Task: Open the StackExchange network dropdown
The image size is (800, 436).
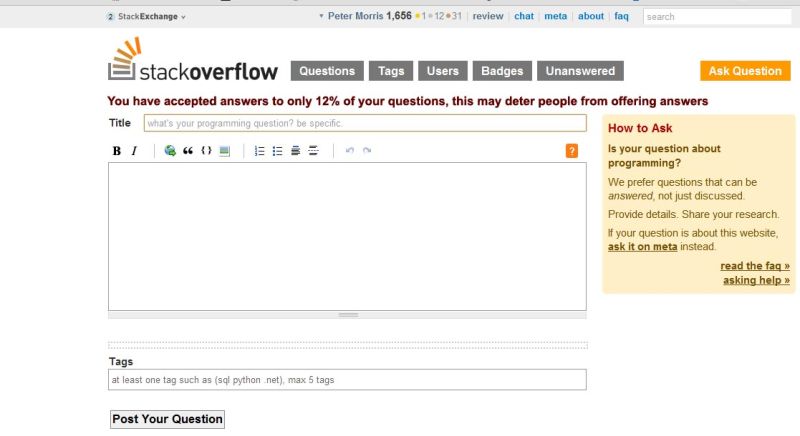Action: pos(146,16)
